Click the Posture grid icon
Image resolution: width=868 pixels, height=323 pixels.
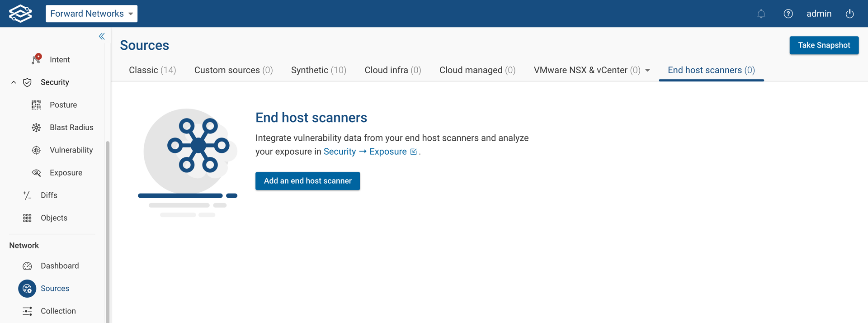point(36,105)
